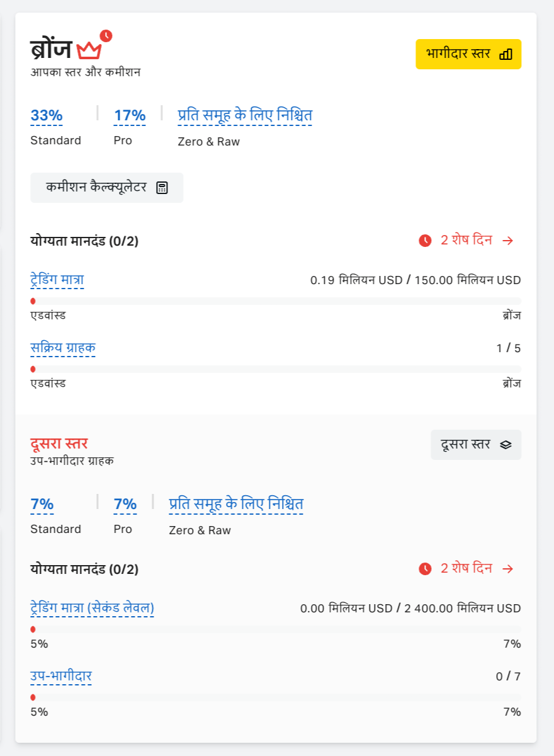The width and height of the screenshot is (554, 756).
Task: Click the ट्रेडिंग मात्रा (सेकंड लेवल) link
Action: pyautogui.click(x=93, y=608)
